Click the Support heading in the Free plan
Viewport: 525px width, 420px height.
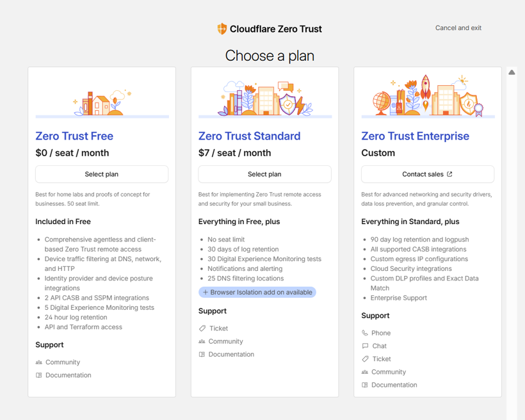49,344
